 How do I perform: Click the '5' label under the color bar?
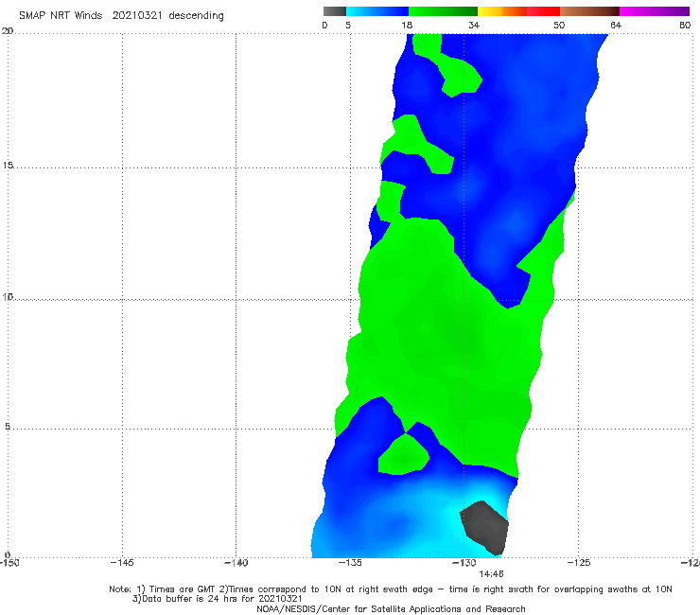click(x=348, y=25)
